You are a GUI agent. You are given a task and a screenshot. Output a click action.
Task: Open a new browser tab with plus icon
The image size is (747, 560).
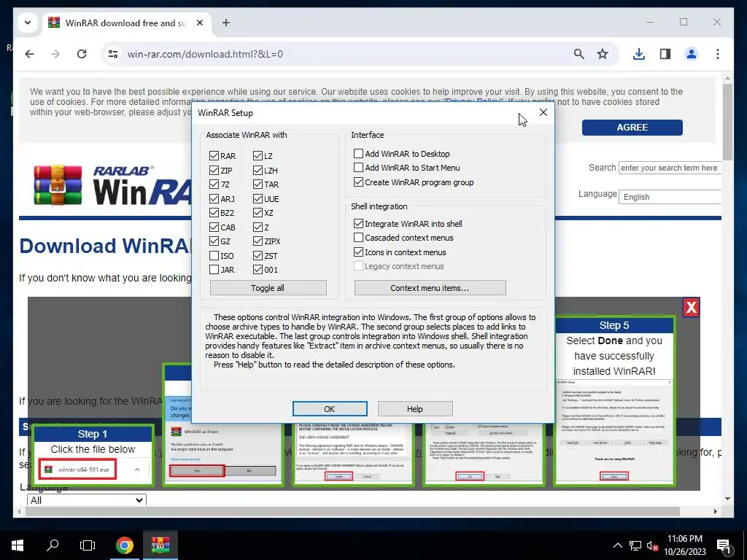226,23
